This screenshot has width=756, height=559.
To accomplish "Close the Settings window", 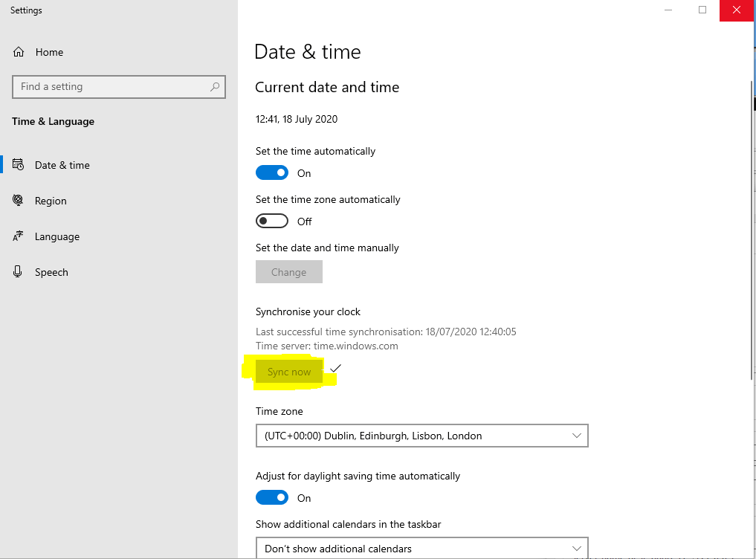I will click(736, 10).
